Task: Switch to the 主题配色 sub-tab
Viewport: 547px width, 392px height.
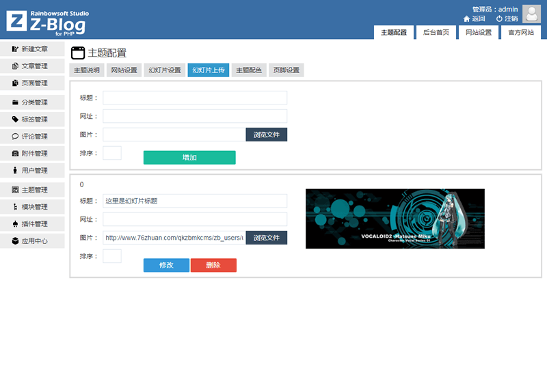Action: [249, 70]
